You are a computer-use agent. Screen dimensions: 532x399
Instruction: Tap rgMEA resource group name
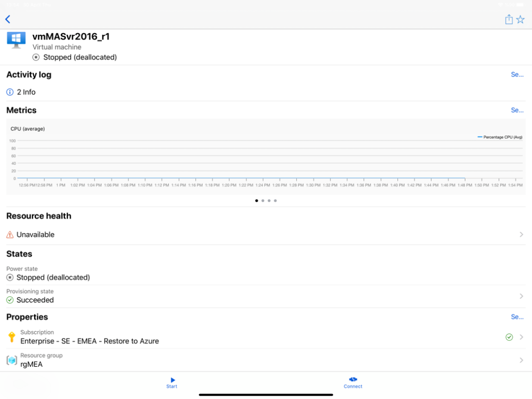pyautogui.click(x=32, y=364)
